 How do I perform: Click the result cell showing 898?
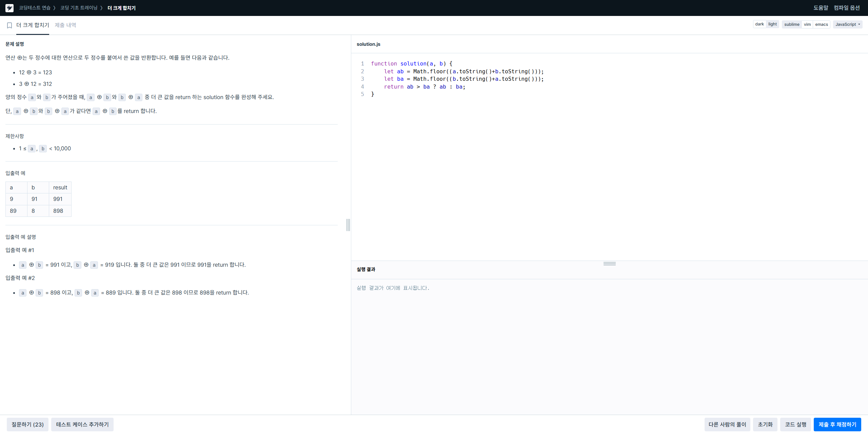coord(60,211)
